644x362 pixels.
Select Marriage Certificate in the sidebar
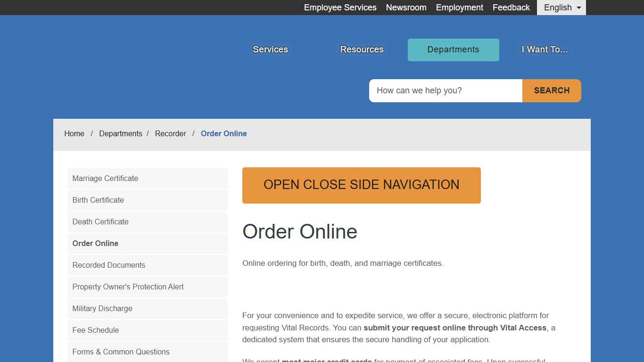point(105,178)
